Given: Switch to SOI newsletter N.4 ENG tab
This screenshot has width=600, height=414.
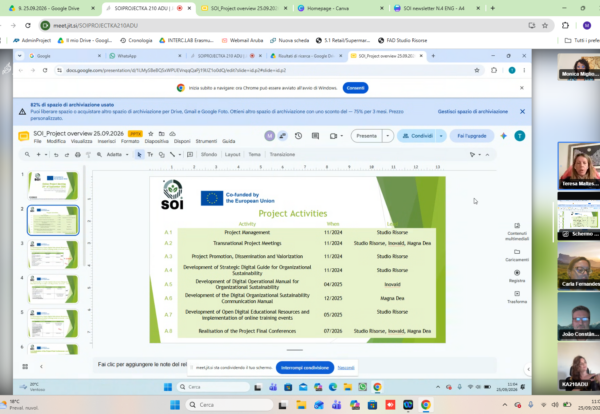Looking at the screenshot, I should (437, 8).
